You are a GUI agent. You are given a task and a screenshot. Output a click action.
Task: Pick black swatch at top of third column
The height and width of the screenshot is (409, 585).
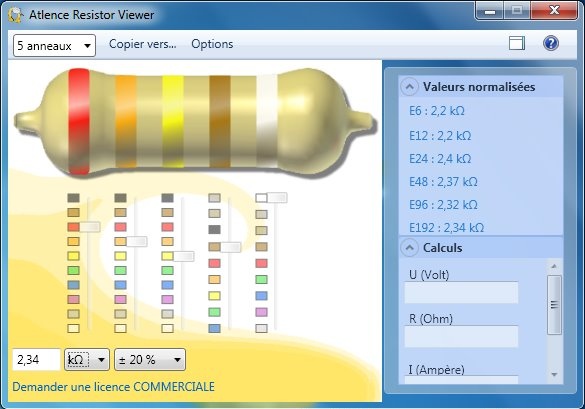tap(168, 198)
